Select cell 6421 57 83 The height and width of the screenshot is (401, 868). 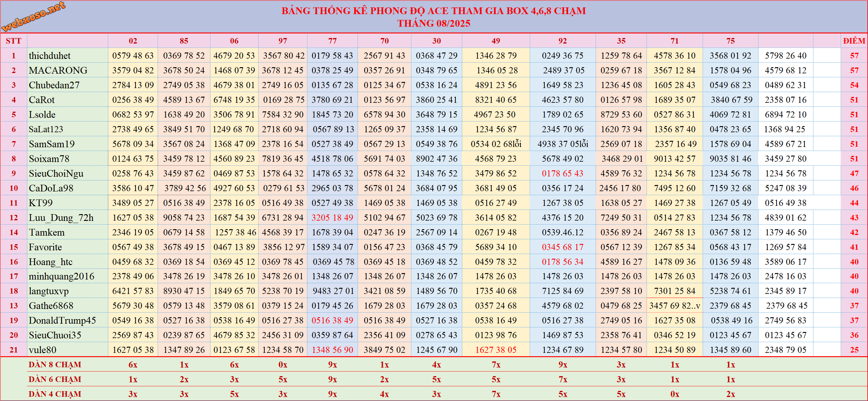tap(133, 291)
